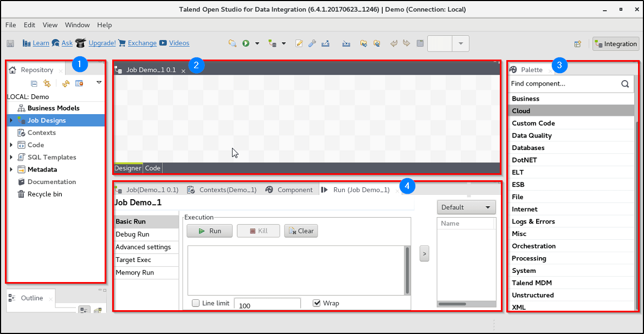Uncheck the Wrap option in Run view
644x334 pixels.
[x=317, y=303]
